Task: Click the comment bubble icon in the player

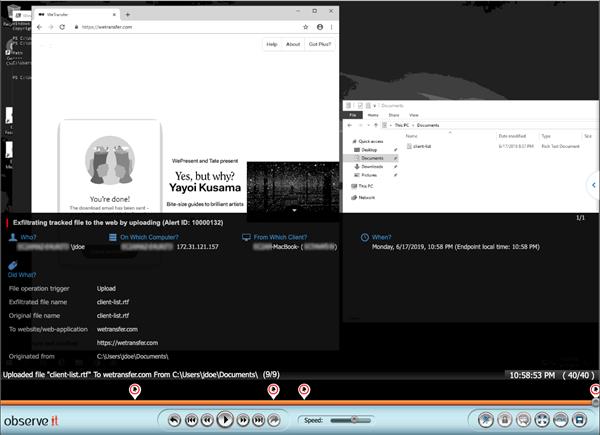Action: 523,420
